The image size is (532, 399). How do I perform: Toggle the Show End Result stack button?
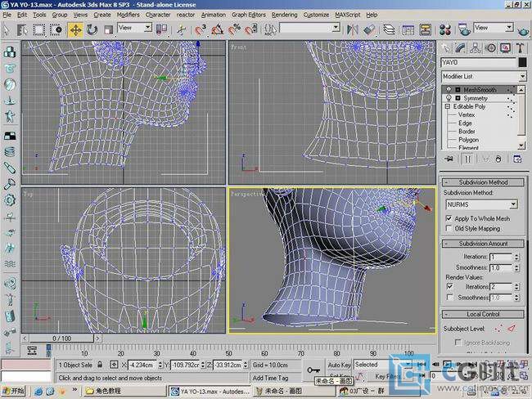pyautogui.click(x=467, y=159)
